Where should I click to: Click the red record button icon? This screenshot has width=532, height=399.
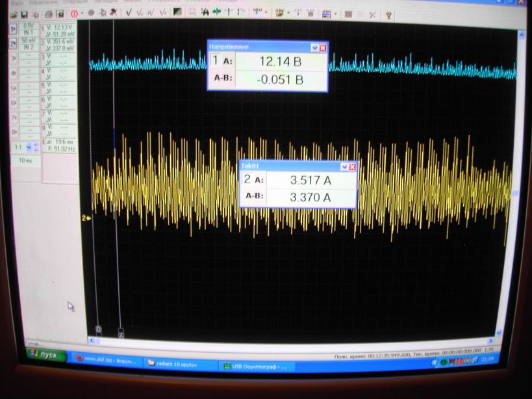[75, 14]
